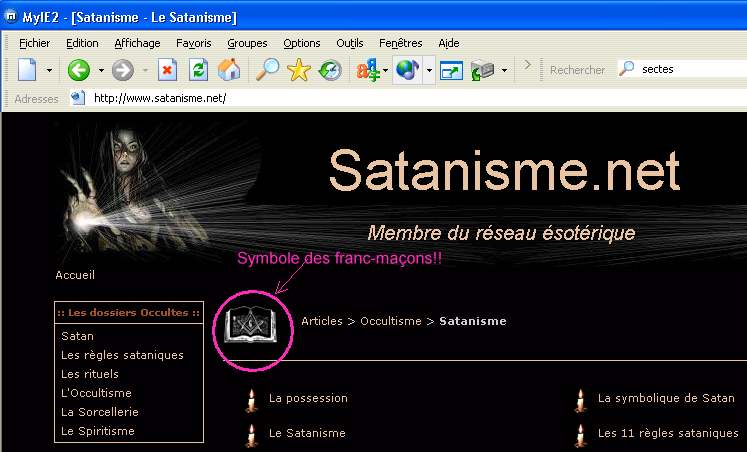Click the text size/encoding letters icon
Viewport: 747px width, 452px height.
pyautogui.click(x=368, y=70)
